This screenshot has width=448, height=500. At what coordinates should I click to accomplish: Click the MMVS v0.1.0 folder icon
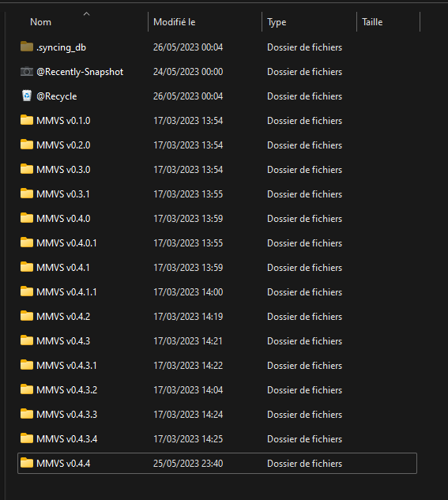(27, 120)
